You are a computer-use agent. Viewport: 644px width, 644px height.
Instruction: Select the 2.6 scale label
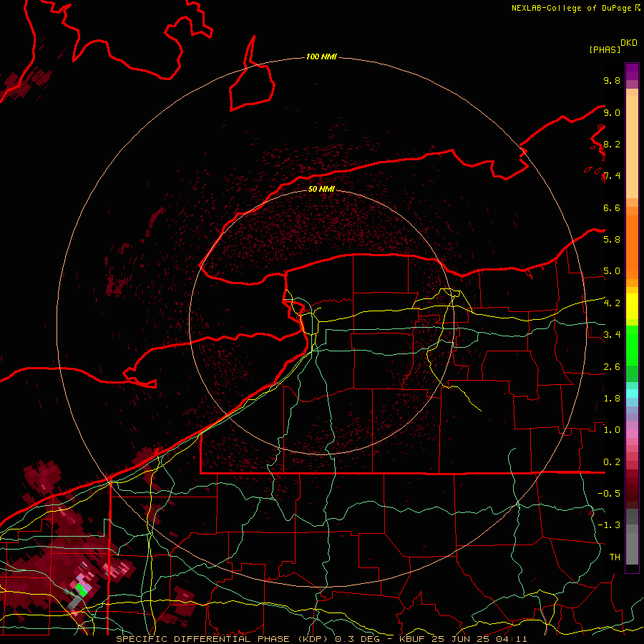click(612, 367)
